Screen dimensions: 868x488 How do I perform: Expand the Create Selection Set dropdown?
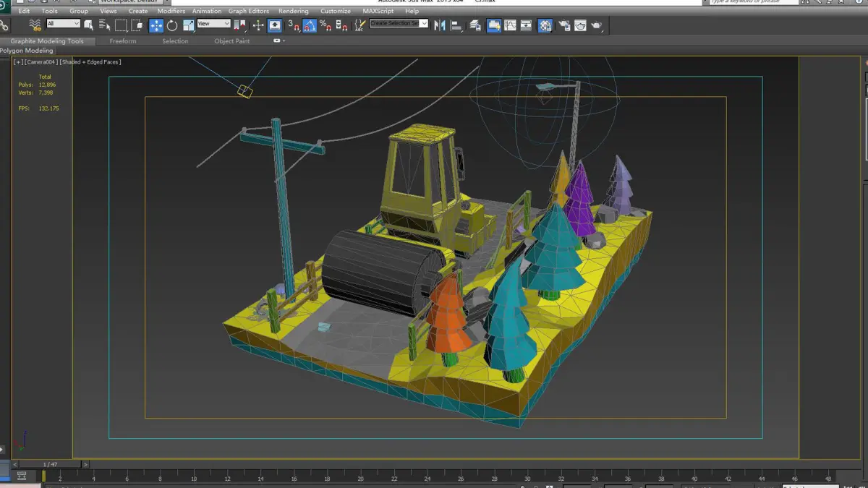tap(424, 24)
